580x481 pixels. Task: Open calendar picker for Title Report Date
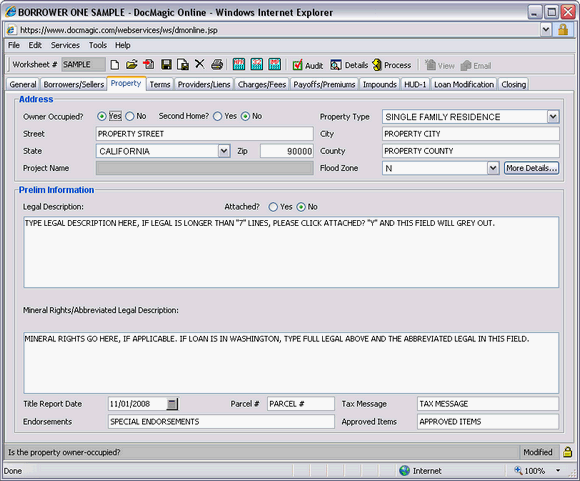(x=172, y=404)
